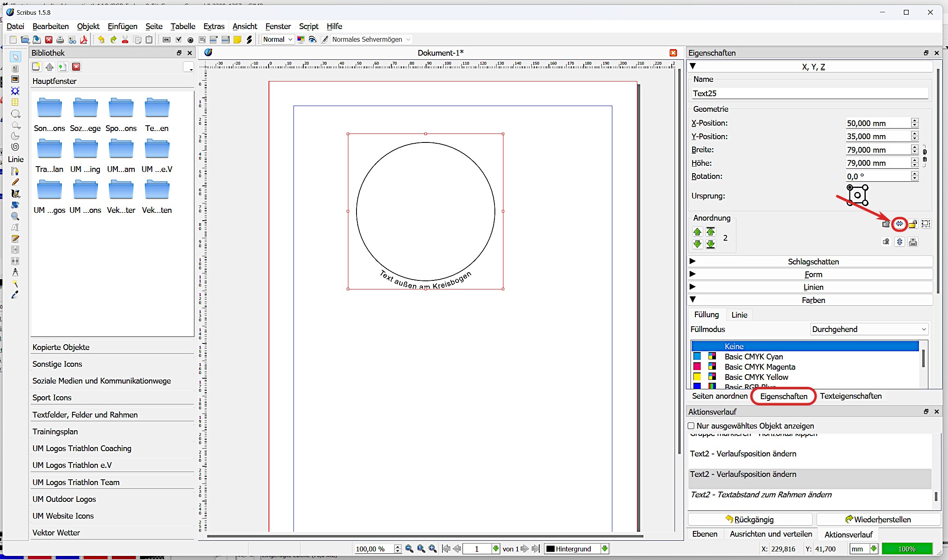The image size is (948, 560).
Task: Click the scissors cut icon
Action: click(x=125, y=40)
